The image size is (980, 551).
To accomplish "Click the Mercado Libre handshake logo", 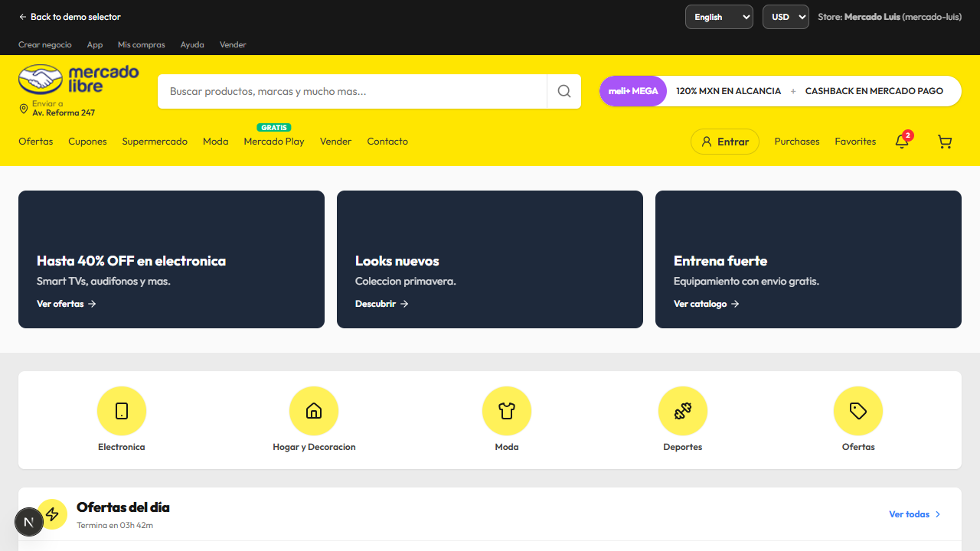I will (79, 79).
